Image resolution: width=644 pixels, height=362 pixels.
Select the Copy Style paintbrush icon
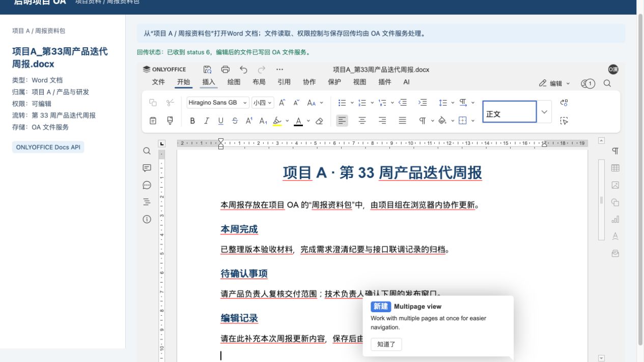tap(170, 120)
